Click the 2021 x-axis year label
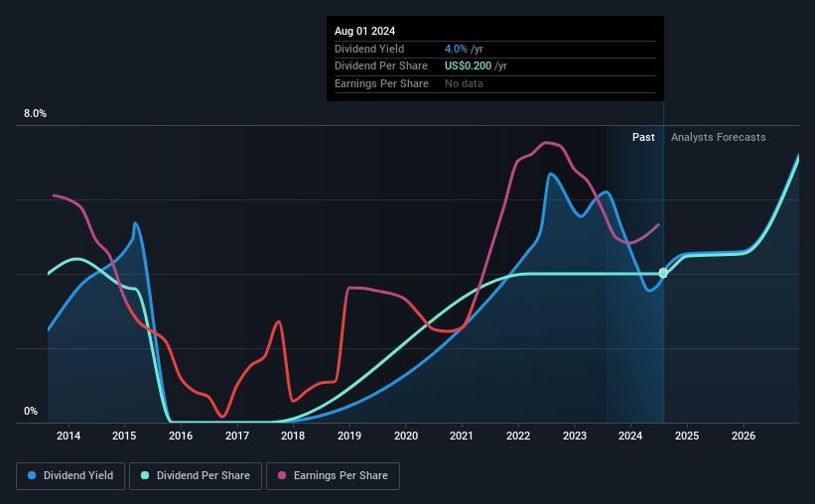This screenshot has width=815, height=504. [461, 436]
